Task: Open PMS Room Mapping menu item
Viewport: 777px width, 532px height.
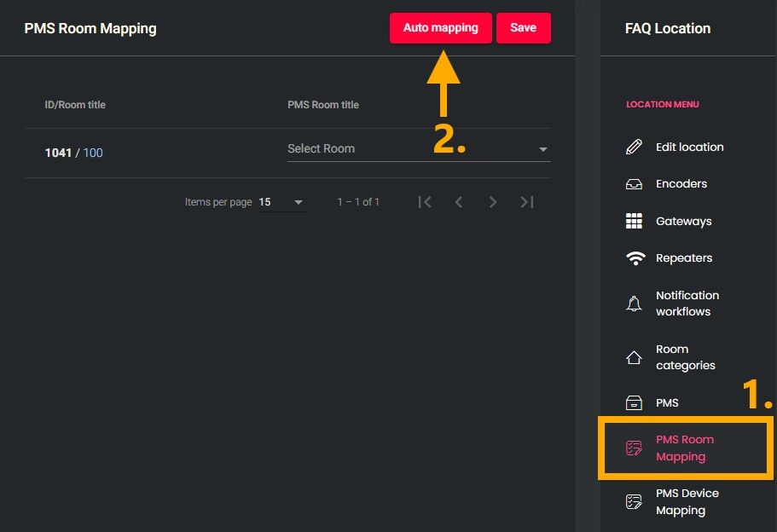Action: [684, 448]
